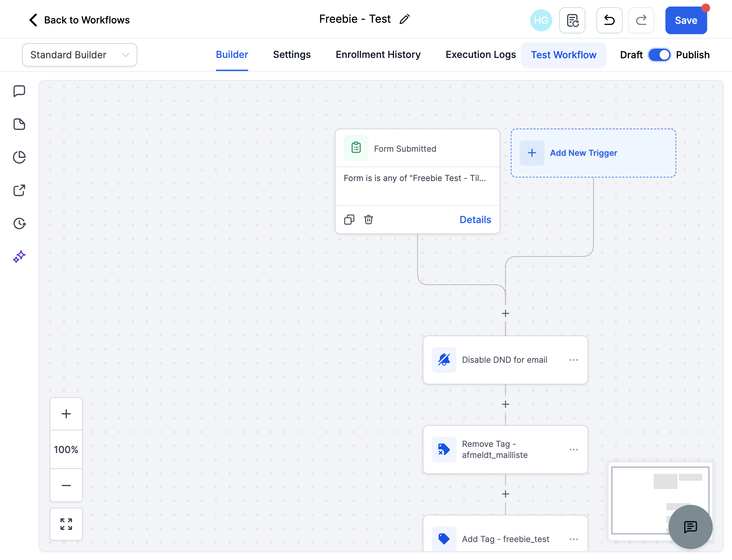Click the undo arrow icon
This screenshot has height=560, width=732.
[x=609, y=20]
